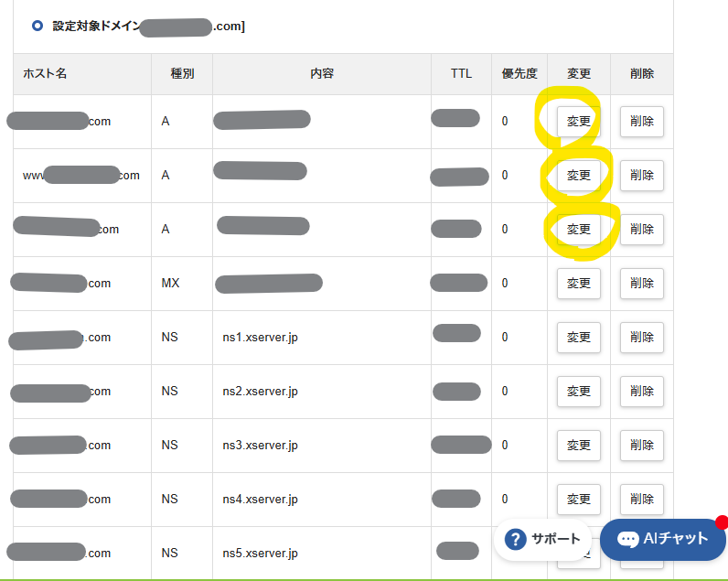This screenshot has width=728, height=581.
Task: Edit the www host A record
Action: [x=579, y=175]
